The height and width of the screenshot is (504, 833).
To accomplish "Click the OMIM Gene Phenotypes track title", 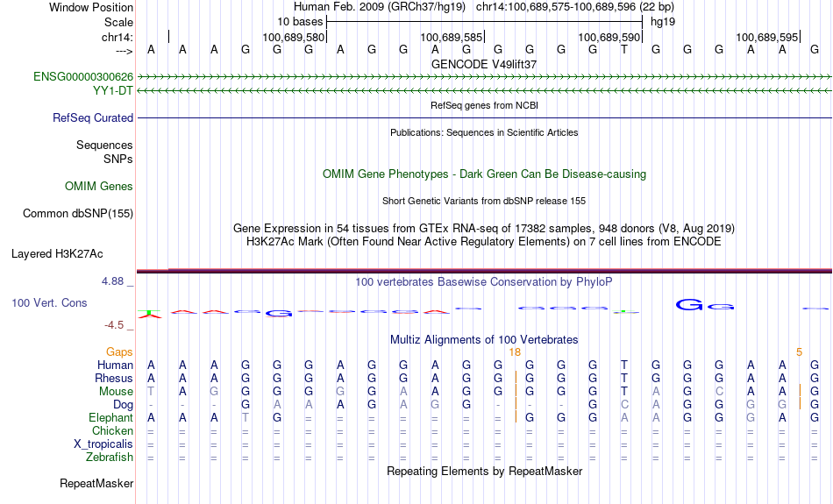I will pos(485,174).
